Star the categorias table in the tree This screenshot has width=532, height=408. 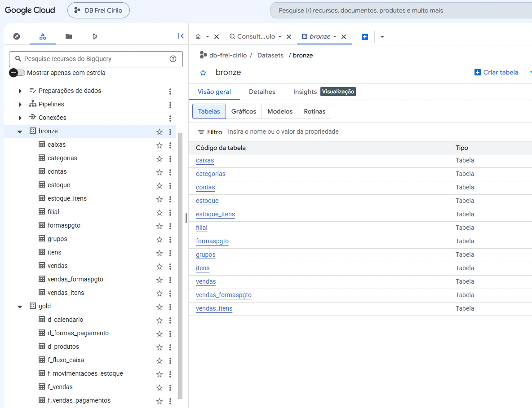[x=160, y=158]
